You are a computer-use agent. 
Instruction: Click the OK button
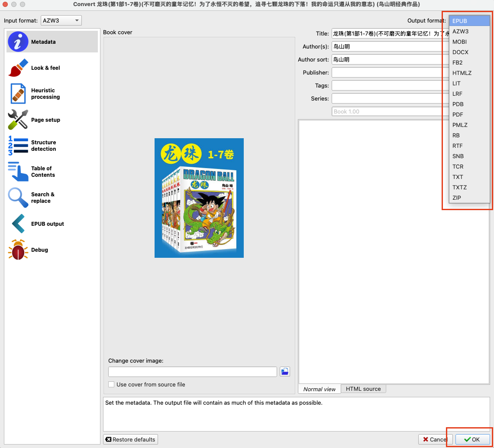pos(472,439)
